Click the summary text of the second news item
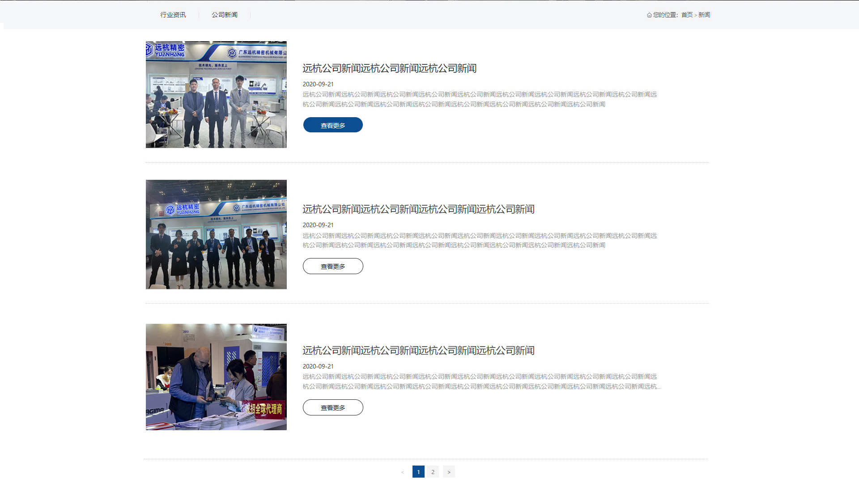Image resolution: width=859 pixels, height=504 pixels. (480, 241)
